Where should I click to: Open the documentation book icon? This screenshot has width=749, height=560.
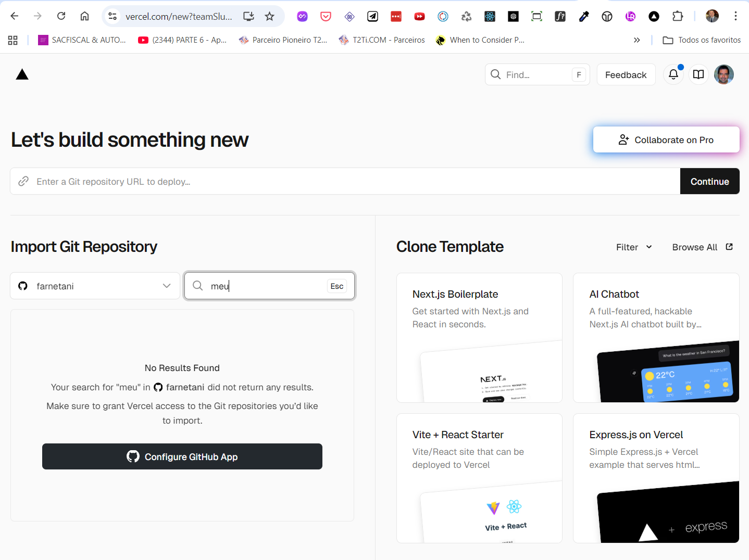coord(698,74)
